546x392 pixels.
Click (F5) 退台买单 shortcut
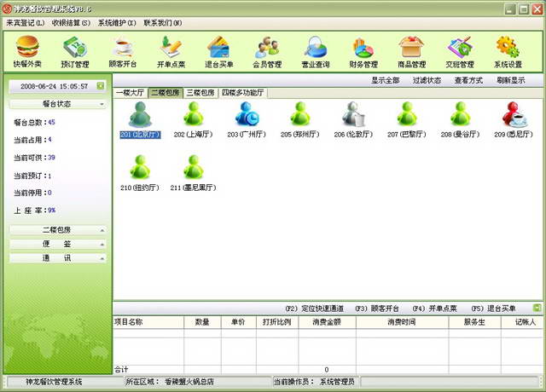(493, 308)
